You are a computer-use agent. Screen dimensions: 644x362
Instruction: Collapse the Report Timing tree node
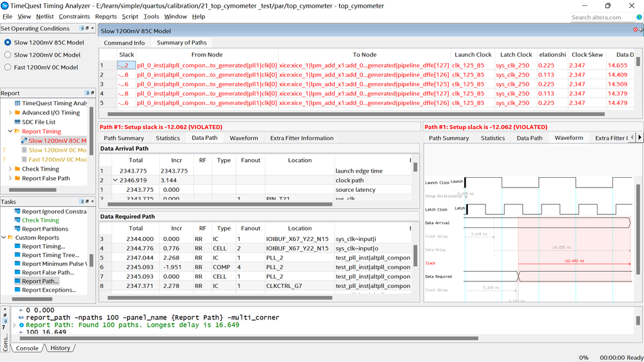coord(10,131)
